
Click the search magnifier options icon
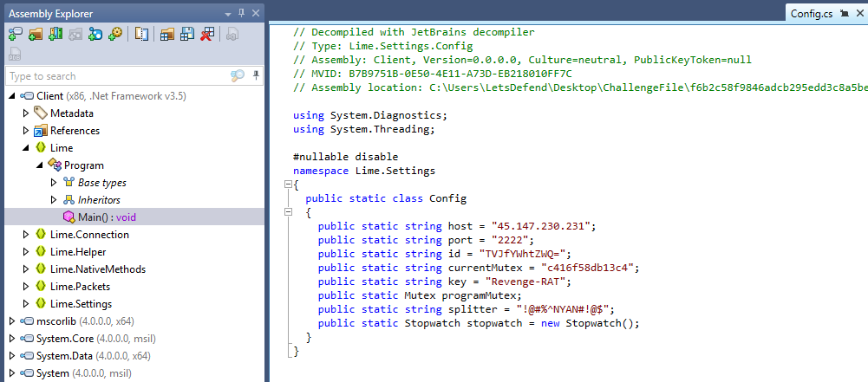coord(237,75)
